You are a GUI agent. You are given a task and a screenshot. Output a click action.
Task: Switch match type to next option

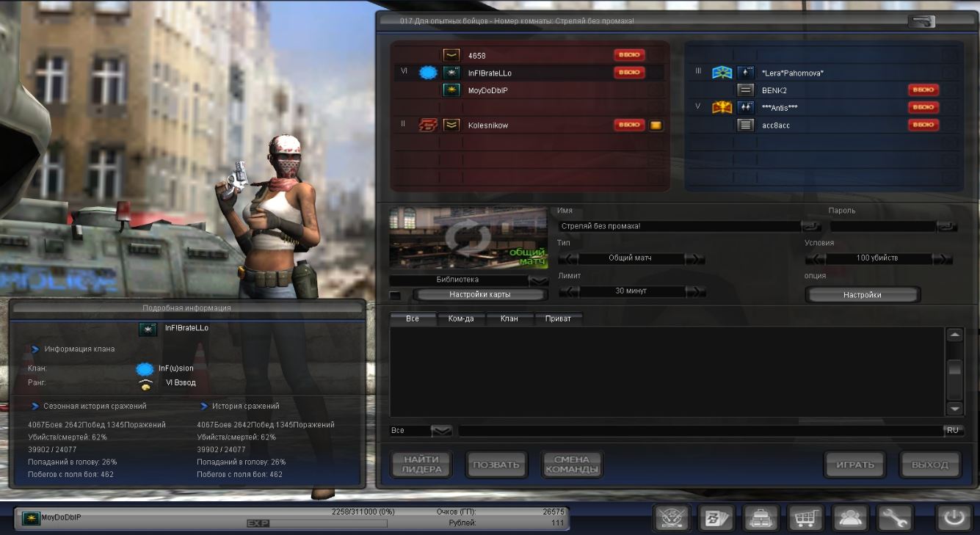[x=694, y=259]
